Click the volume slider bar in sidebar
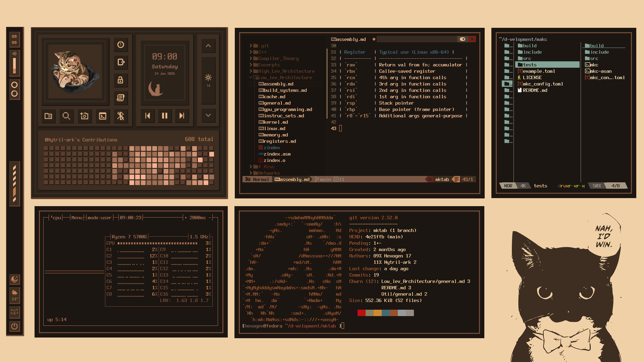 [x=14, y=66]
